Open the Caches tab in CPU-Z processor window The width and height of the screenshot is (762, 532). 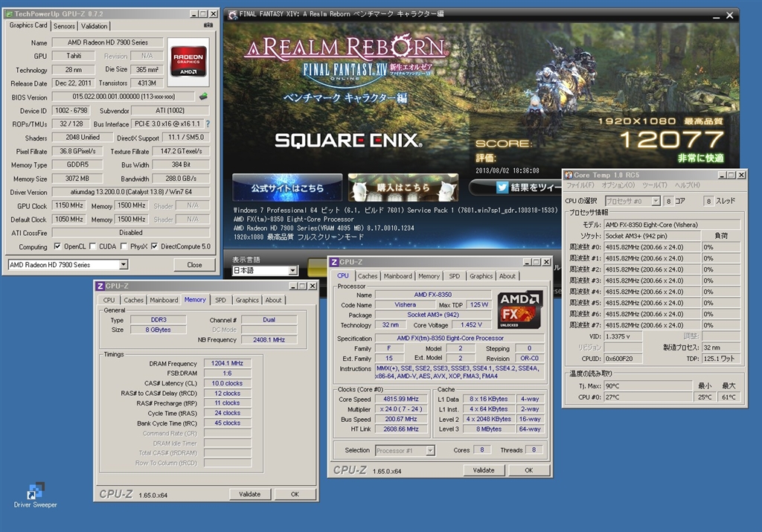click(x=368, y=276)
